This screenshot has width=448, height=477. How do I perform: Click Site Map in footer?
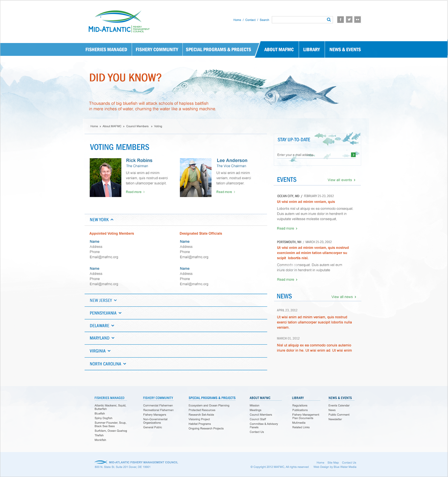point(333,463)
